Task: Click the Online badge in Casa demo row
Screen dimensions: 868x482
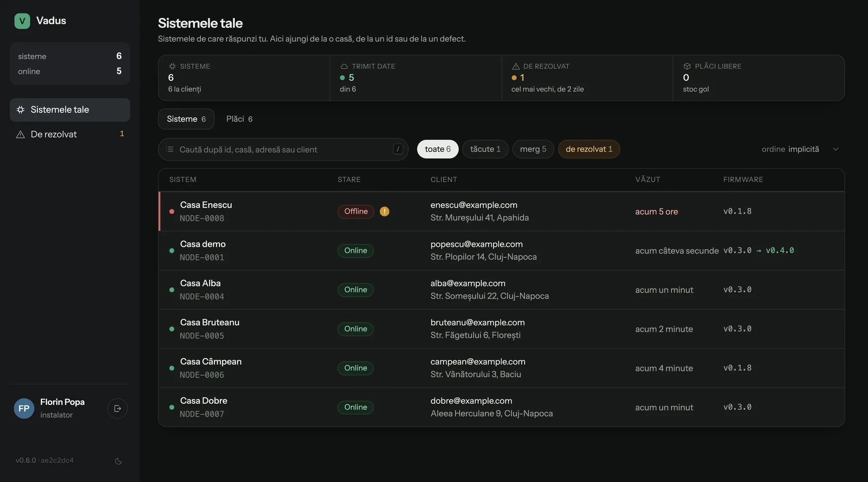Action: click(355, 250)
